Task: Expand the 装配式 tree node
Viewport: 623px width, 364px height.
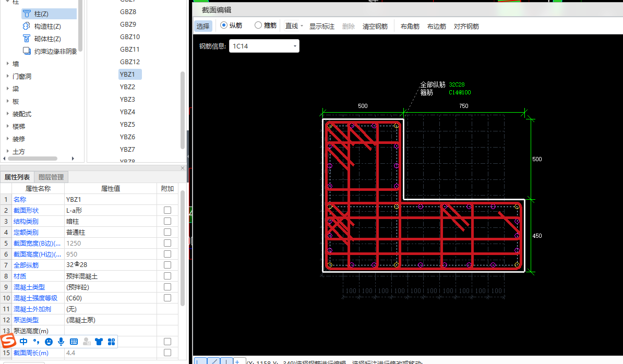Action: [x=7, y=114]
